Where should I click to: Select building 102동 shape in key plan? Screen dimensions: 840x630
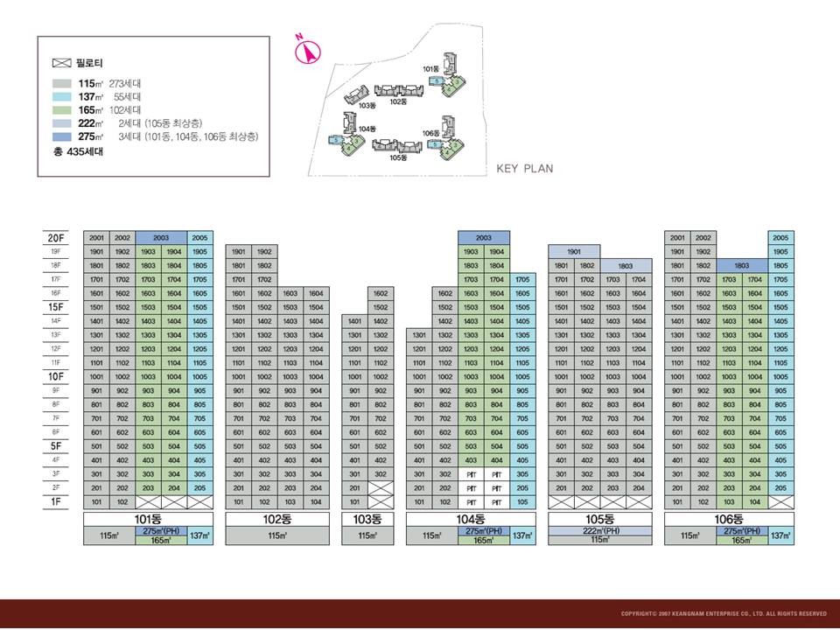(x=398, y=90)
